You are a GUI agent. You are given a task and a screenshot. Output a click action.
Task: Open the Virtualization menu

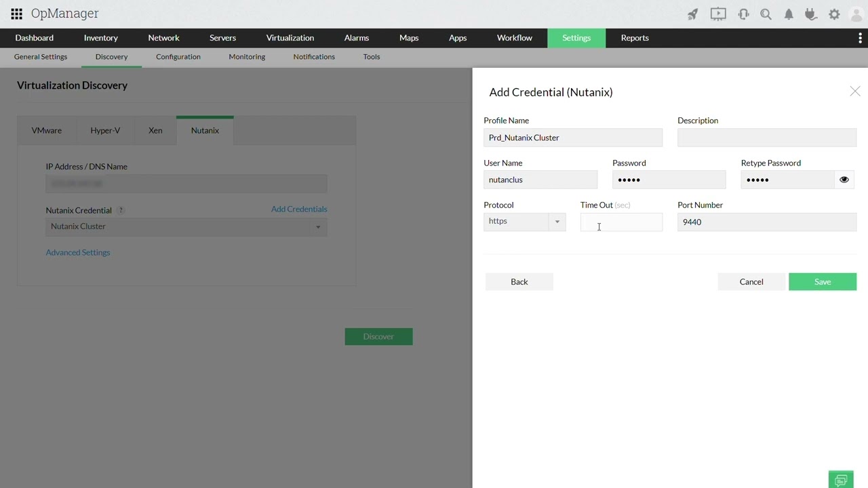(x=290, y=38)
